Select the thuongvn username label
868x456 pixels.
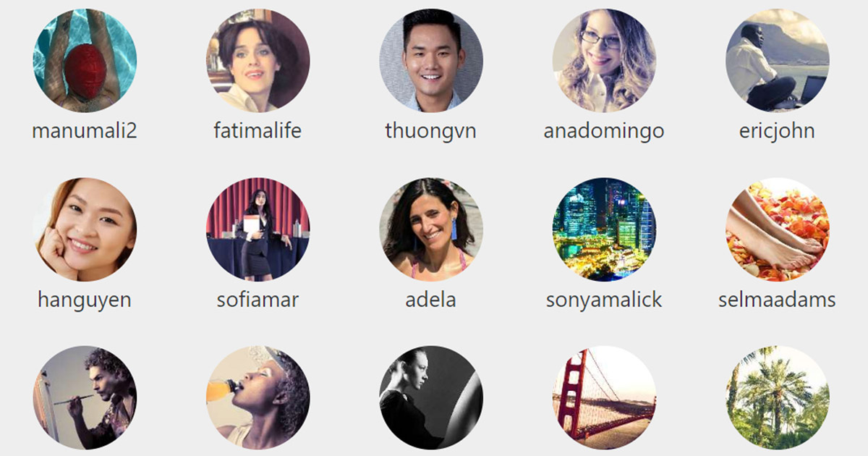(431, 131)
